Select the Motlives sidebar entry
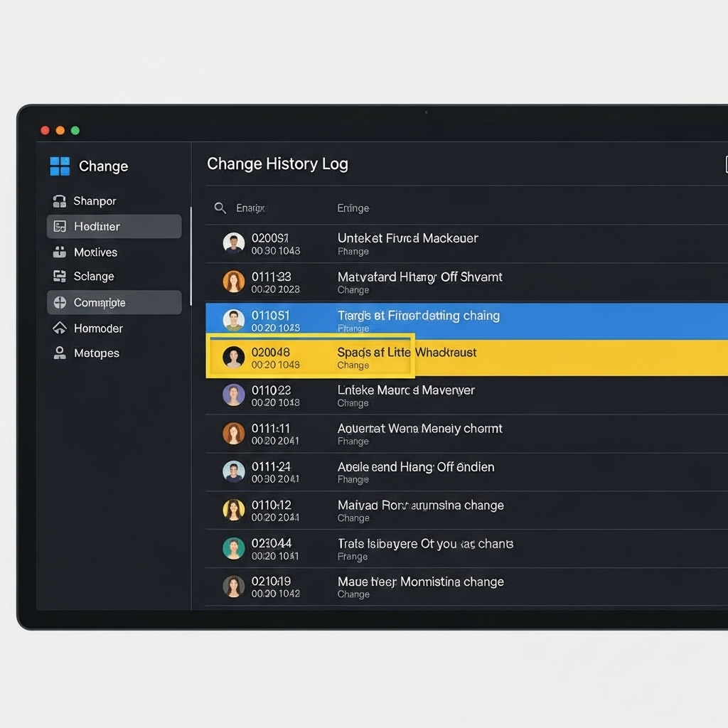The width and height of the screenshot is (728, 728). (x=95, y=252)
